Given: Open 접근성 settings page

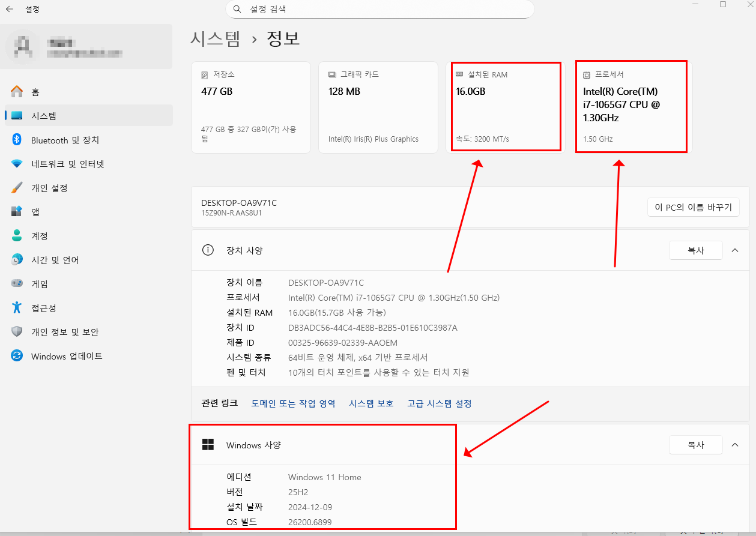Looking at the screenshot, I should [89, 308].
